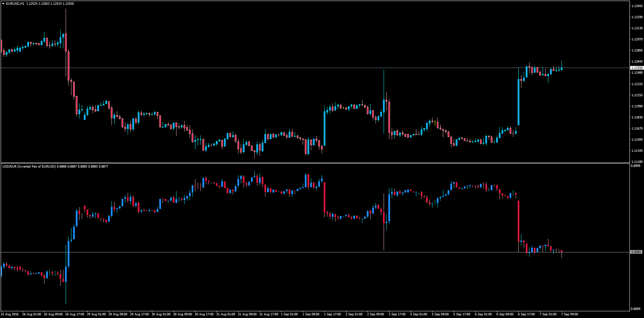Click the 1.12315 price axis label
Viewport: 644px width, 318px height.
pos(637,84)
